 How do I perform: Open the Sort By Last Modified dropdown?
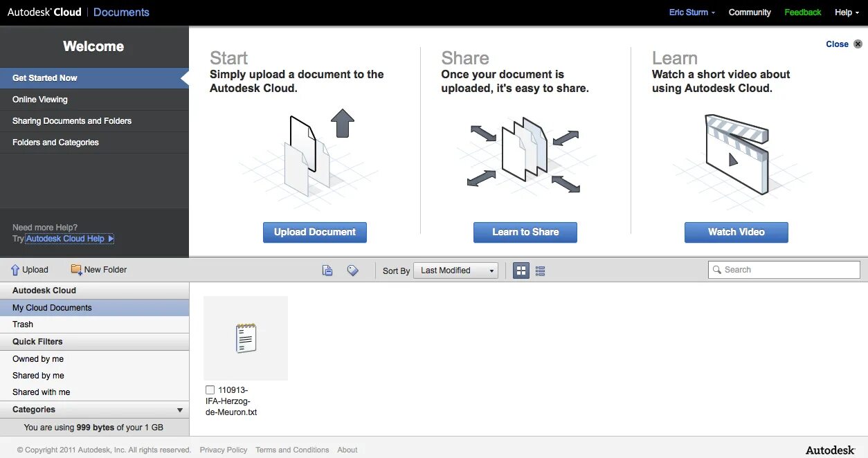tap(456, 271)
